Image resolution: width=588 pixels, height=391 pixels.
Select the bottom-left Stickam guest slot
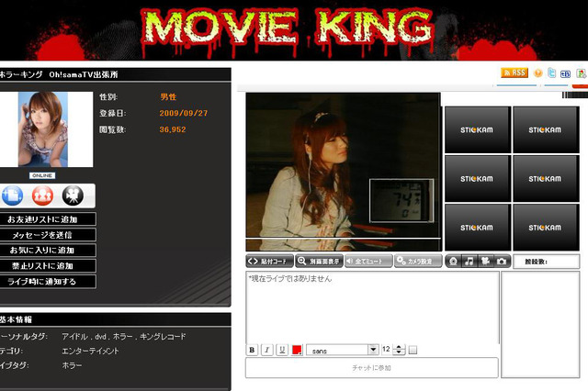478,228
